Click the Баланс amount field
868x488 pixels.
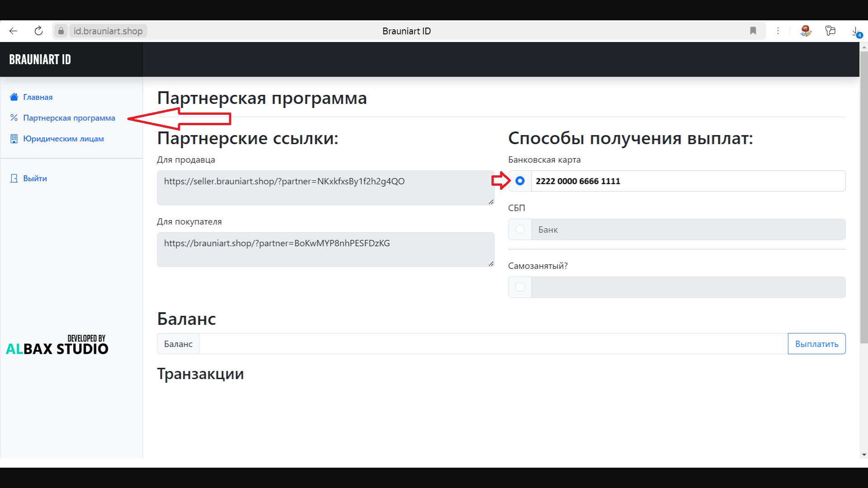(494, 344)
